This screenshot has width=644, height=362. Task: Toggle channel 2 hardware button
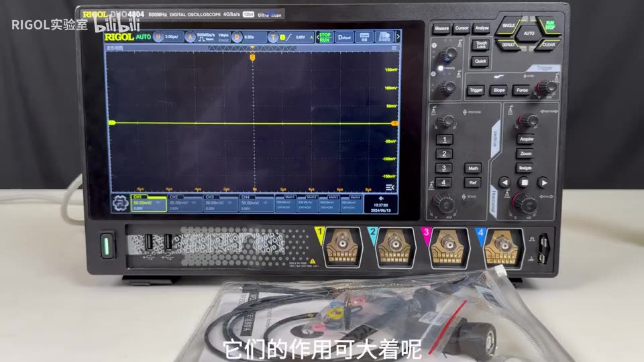coord(444,154)
